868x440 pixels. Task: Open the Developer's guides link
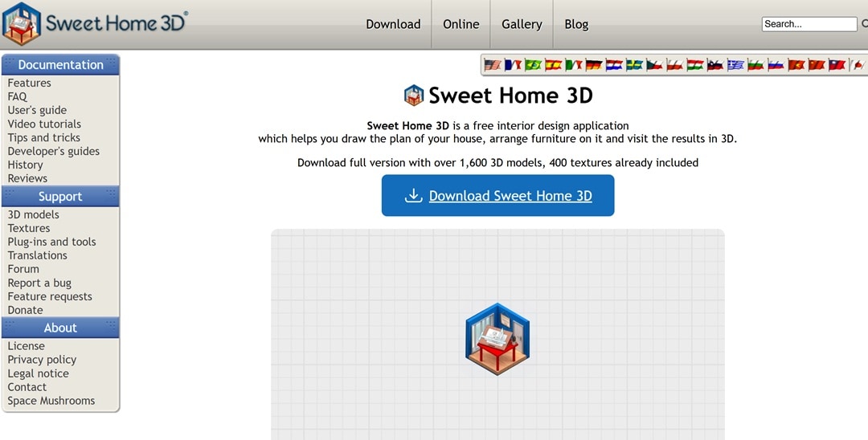click(54, 151)
